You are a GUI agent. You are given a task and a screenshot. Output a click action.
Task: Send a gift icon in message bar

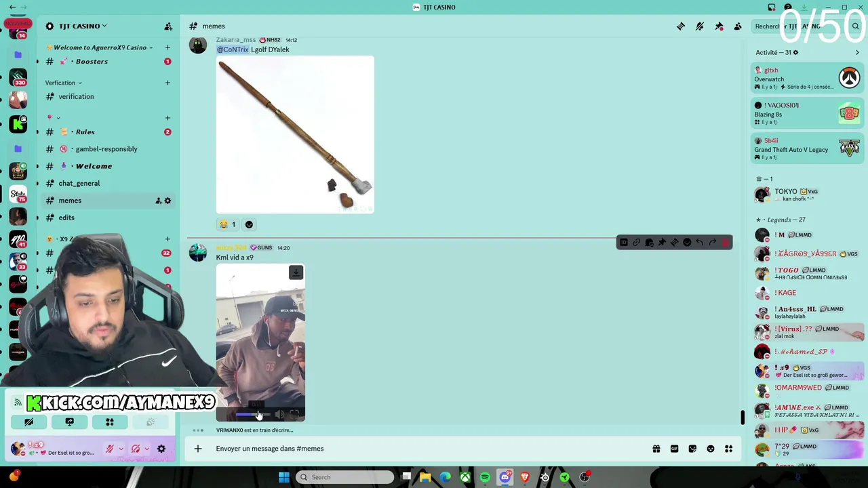[656, 449]
